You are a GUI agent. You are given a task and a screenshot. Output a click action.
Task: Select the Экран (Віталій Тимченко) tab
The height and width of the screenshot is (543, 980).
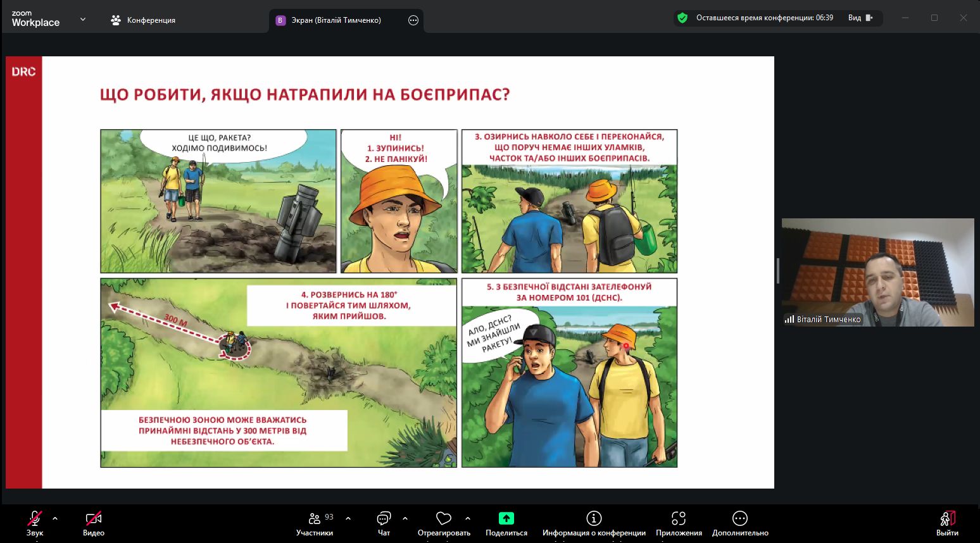pyautogui.click(x=336, y=20)
